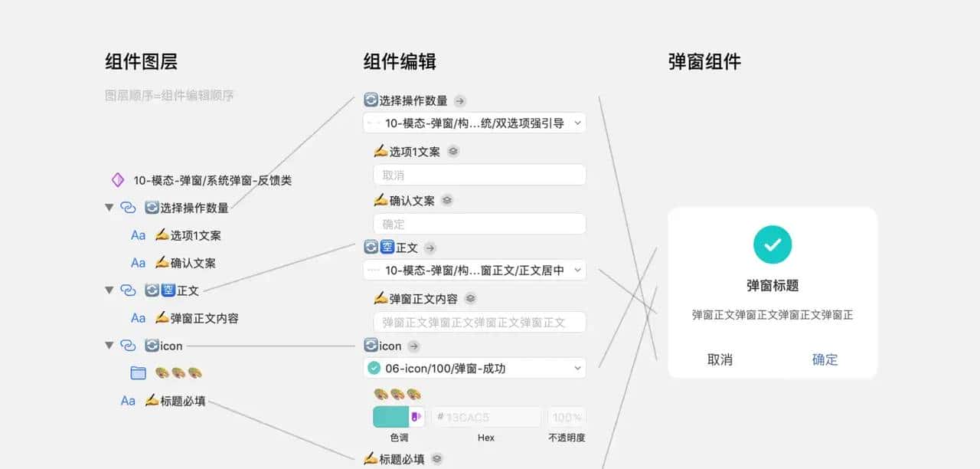Click the folder icon in layer list
Image resolution: width=980 pixels, height=469 pixels.
coord(138,373)
